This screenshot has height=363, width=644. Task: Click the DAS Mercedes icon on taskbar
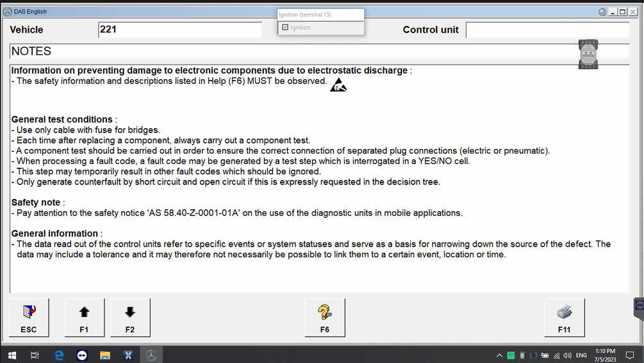(151, 355)
